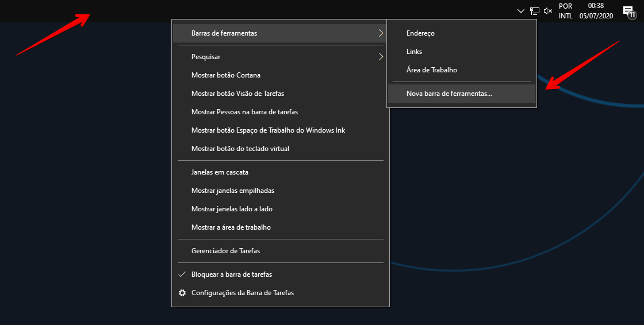Enable the Área de Trabalho toolbar
Viewport: 644px width, 325px height.
(431, 70)
